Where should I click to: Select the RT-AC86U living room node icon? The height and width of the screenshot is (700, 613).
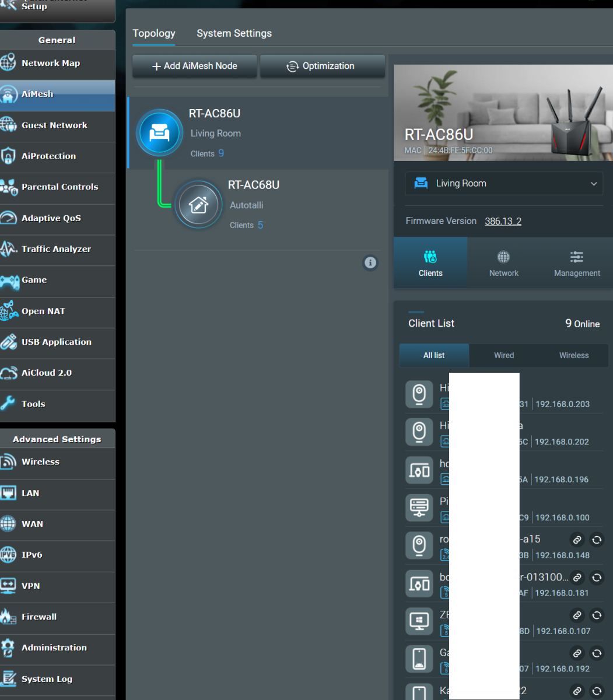tap(160, 133)
